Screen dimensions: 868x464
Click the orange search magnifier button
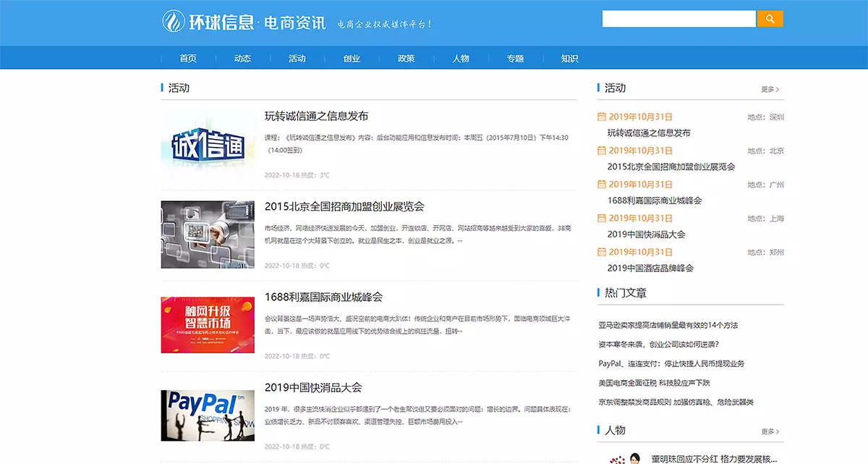point(770,20)
